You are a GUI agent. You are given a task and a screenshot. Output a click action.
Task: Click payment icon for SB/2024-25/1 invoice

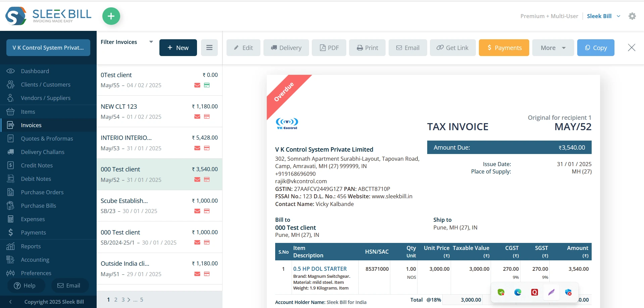(207, 243)
